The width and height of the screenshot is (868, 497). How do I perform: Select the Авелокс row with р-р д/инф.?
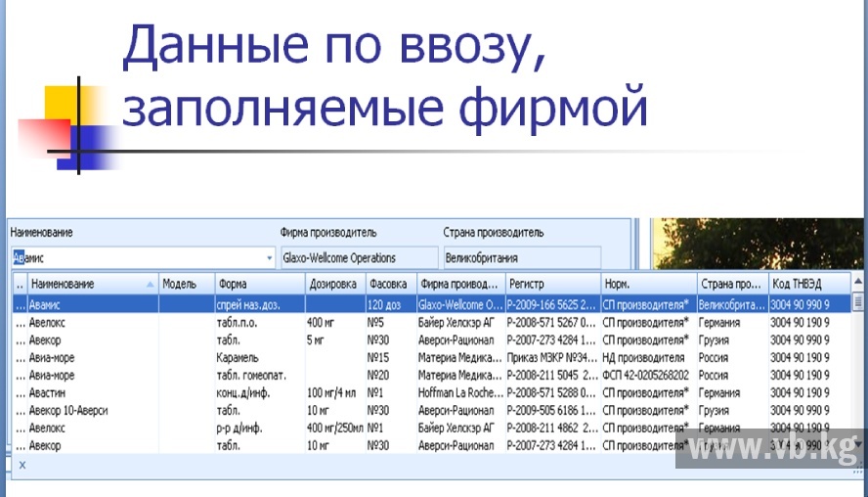[x=432, y=429]
